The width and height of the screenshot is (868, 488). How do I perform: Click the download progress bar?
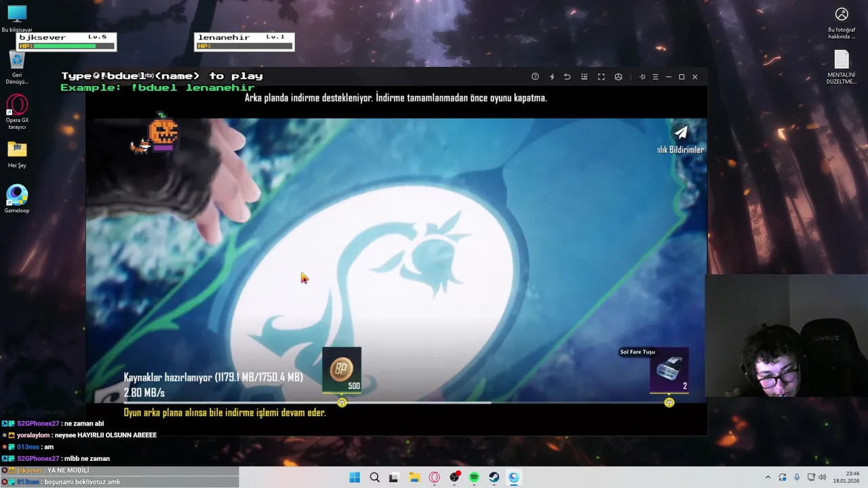click(398, 403)
